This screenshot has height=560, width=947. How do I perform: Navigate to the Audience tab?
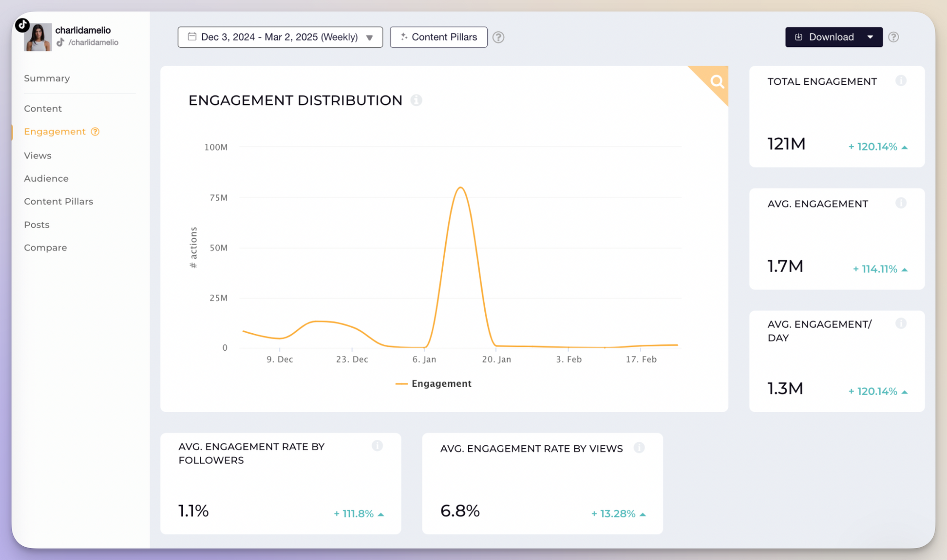click(46, 178)
